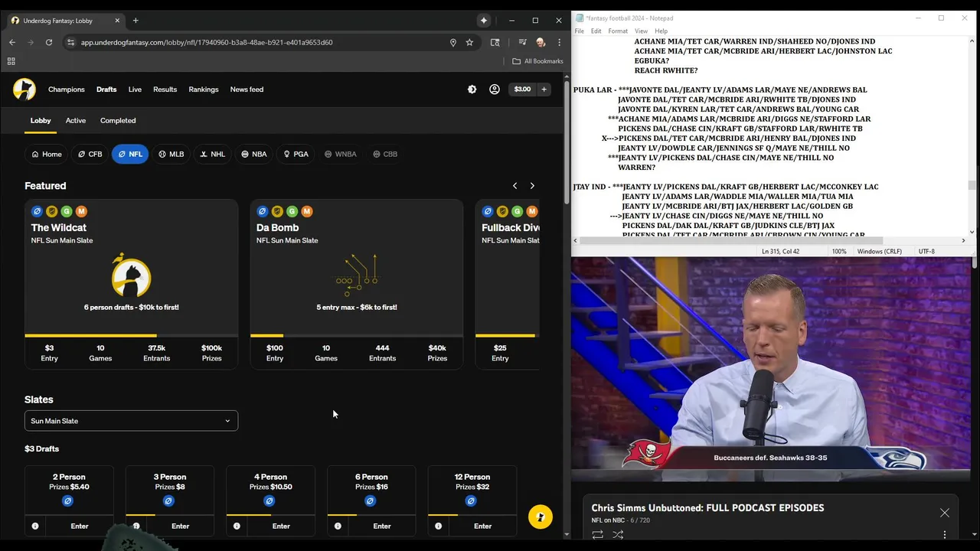
Task: Select the NBA sport filter chip
Action: [x=253, y=154]
